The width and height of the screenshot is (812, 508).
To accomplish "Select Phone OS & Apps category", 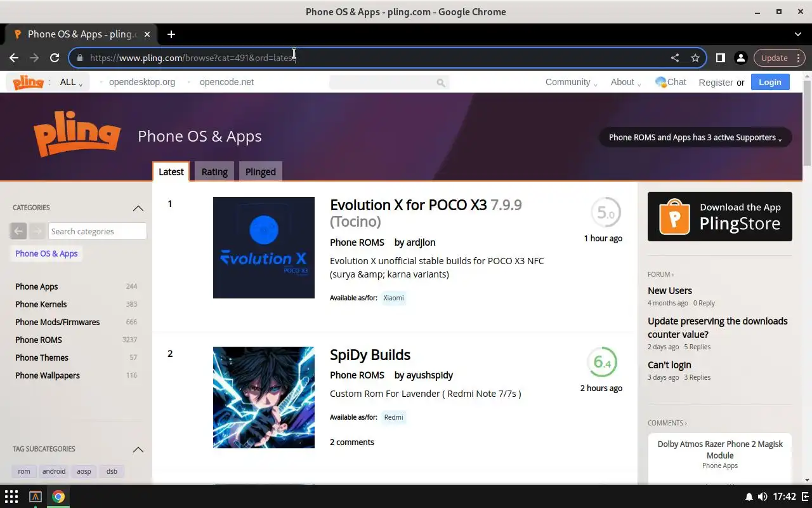I will coord(46,253).
